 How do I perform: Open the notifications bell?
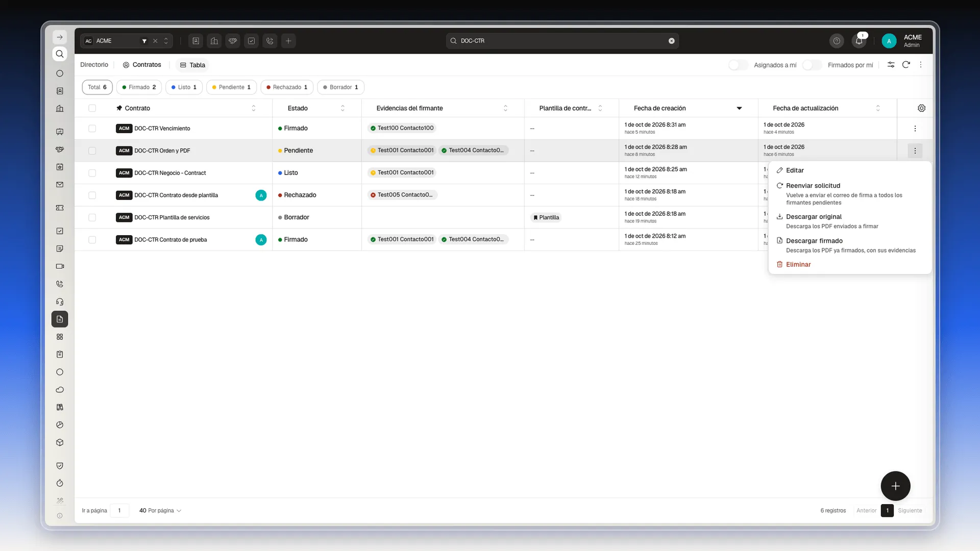pyautogui.click(x=859, y=41)
